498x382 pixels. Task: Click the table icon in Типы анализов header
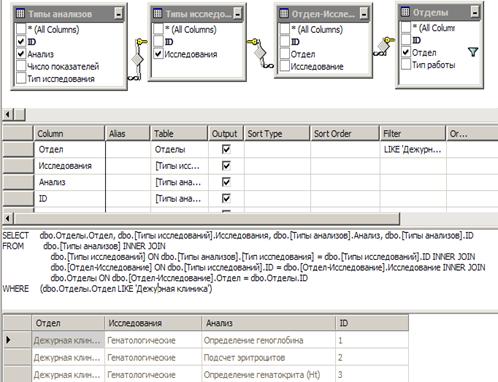[x=20, y=13]
